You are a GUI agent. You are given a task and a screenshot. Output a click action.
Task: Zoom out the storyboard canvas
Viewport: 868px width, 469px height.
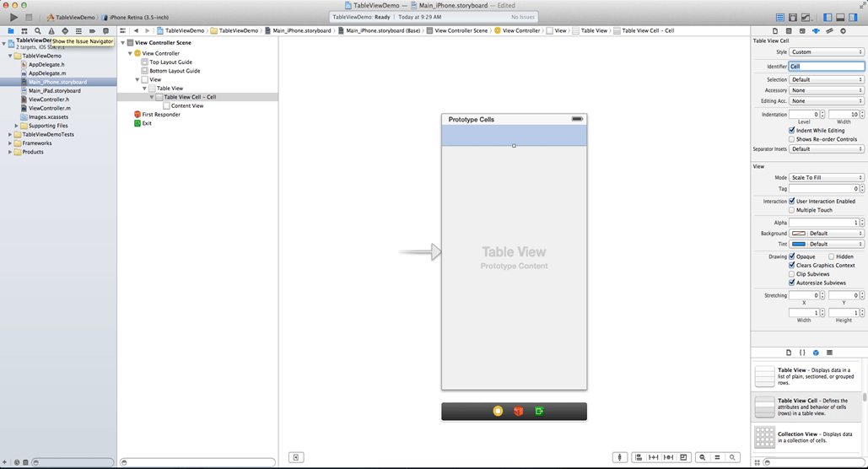point(703,457)
